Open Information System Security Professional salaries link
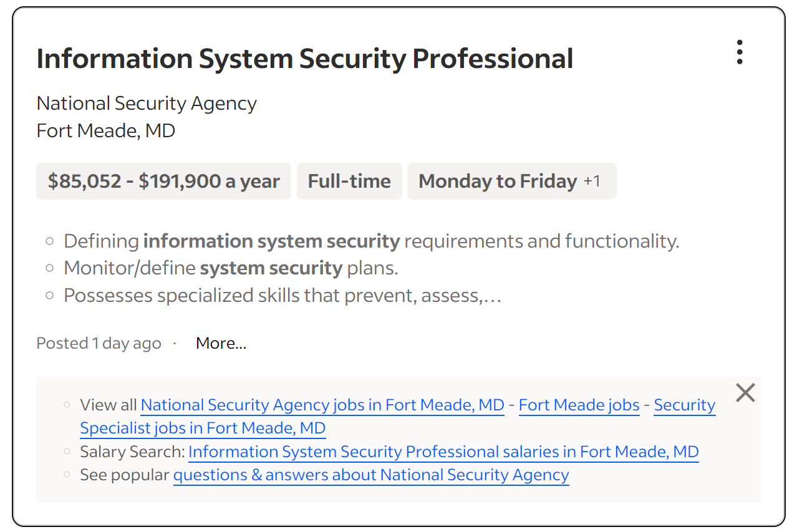Screen dimensions: 792x532 443,452
